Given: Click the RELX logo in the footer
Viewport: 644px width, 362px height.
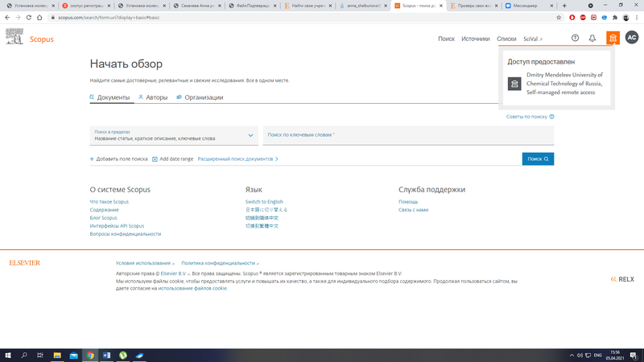Looking at the screenshot, I should [621, 278].
